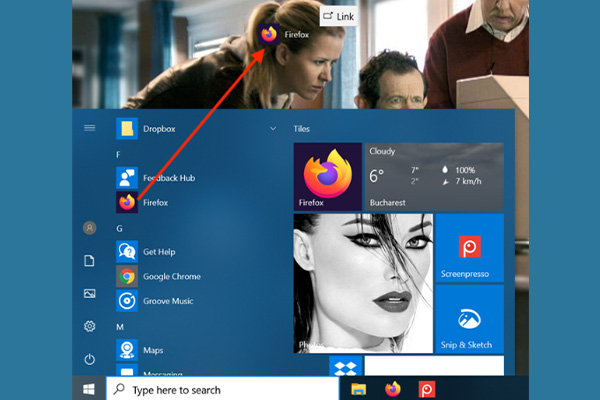Viewport: 600px width, 400px height.
Task: Open Screenpresso from the taskbar
Action: [427, 389]
